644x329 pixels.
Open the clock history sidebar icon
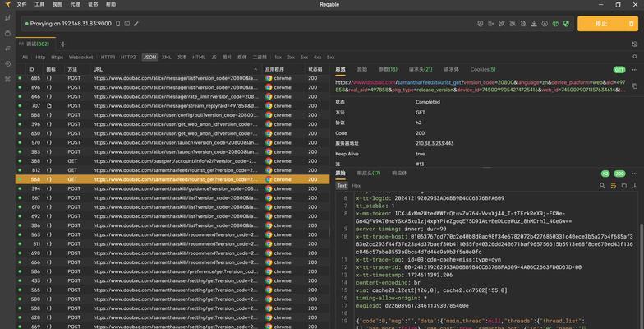click(8, 64)
